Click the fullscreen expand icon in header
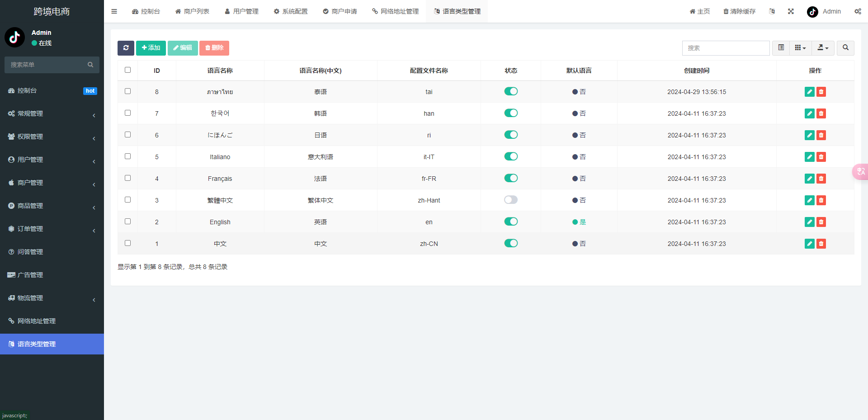The width and height of the screenshot is (868, 420). tap(791, 11)
